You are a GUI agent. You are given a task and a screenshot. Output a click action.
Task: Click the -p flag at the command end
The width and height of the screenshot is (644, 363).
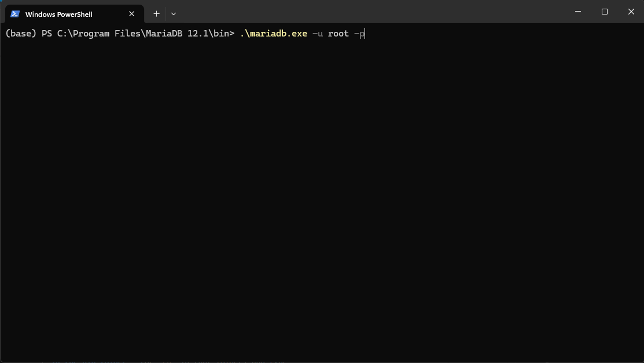(x=359, y=34)
